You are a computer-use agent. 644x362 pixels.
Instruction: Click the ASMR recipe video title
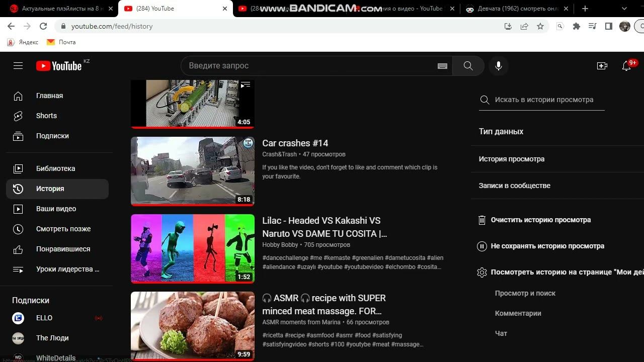(324, 305)
